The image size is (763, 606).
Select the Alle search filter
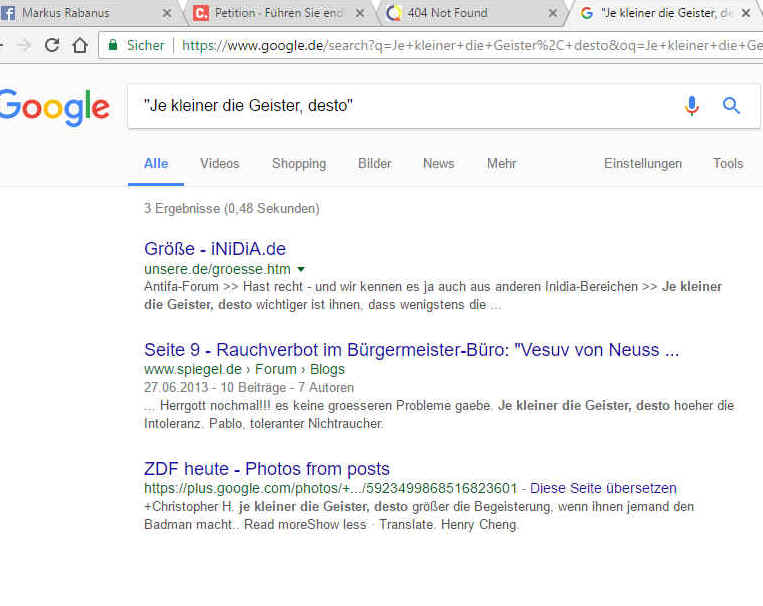[156, 164]
